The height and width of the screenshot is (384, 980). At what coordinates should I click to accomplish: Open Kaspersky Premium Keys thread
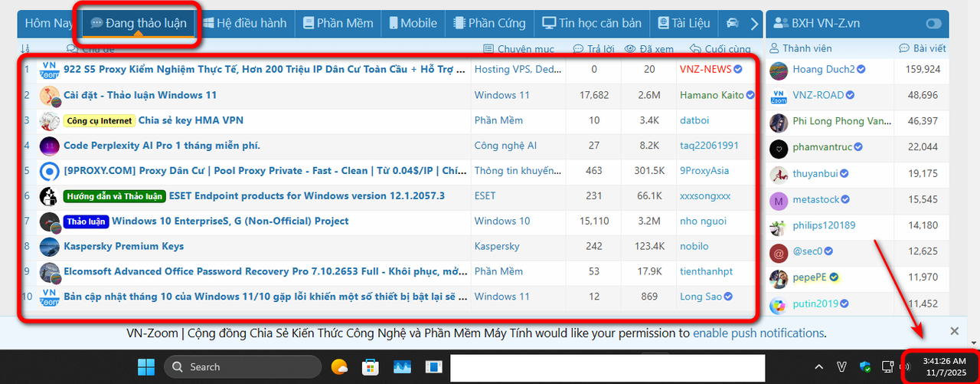(124, 246)
